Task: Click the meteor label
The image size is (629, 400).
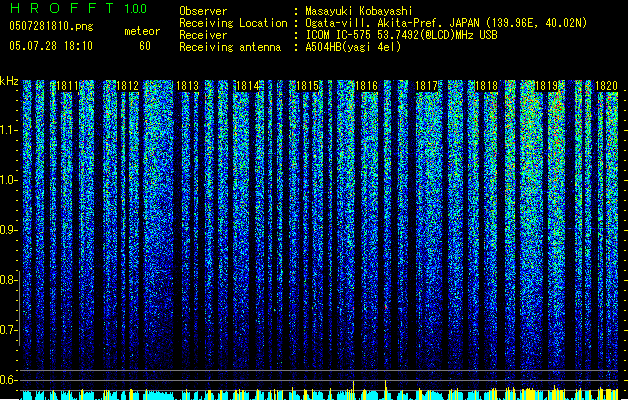Action: tap(142, 31)
